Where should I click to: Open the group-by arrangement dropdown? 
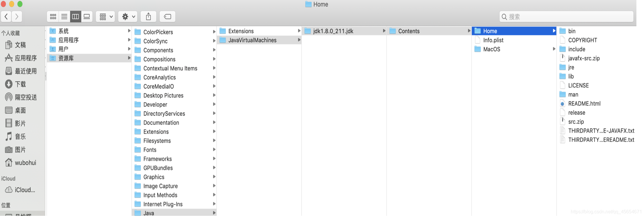point(105,17)
